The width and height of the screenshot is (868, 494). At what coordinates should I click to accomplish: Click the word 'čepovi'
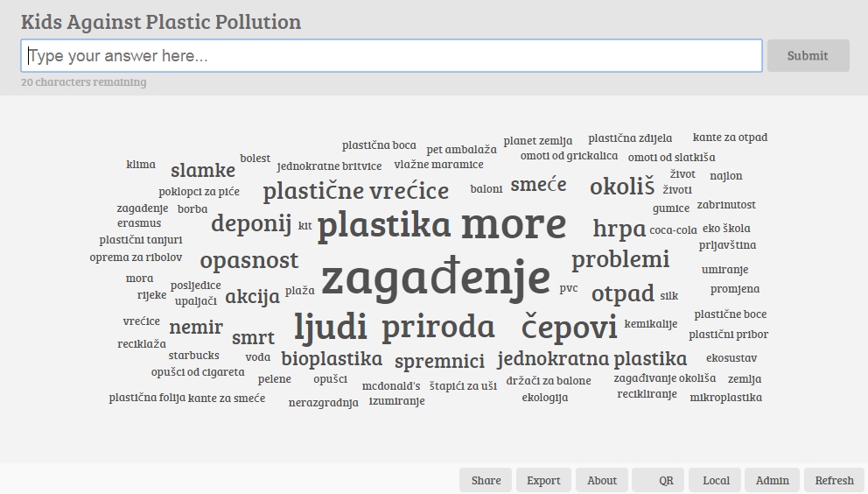click(569, 327)
